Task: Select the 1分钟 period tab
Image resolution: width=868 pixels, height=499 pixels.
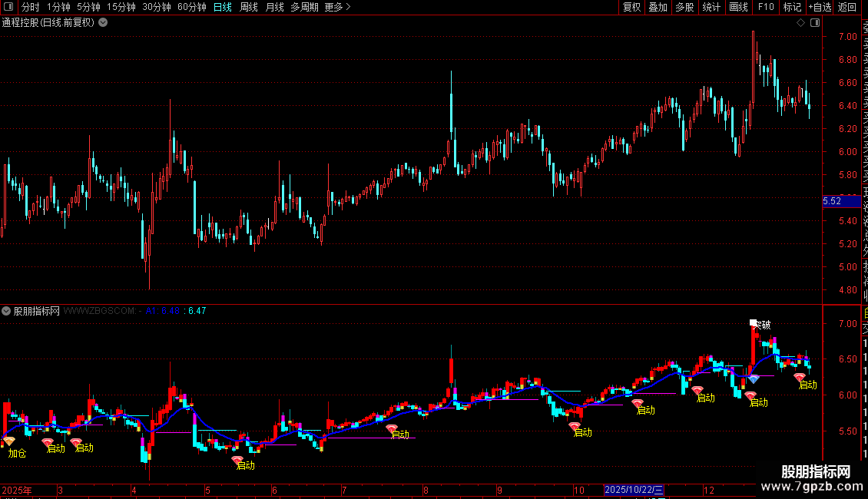Action: point(58,7)
